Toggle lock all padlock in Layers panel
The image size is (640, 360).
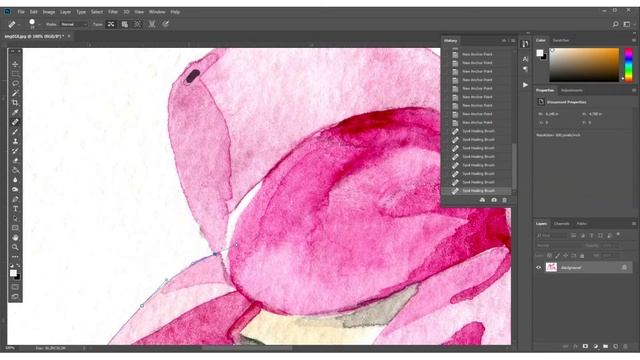tap(582, 256)
